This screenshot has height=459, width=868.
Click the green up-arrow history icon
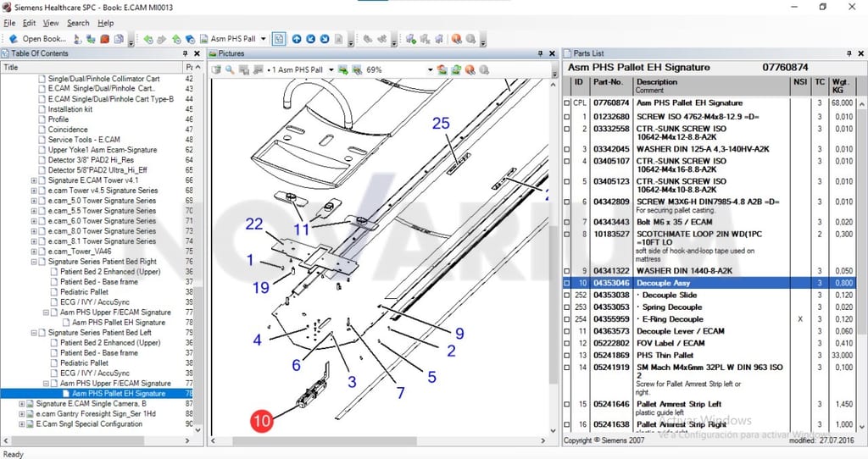(176, 39)
